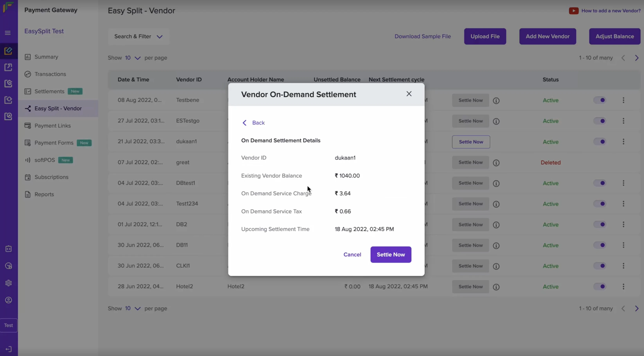Screen dimensions: 644x356
Task: Open the three-dot menu for the dukaan1 row
Action: (x=623, y=142)
